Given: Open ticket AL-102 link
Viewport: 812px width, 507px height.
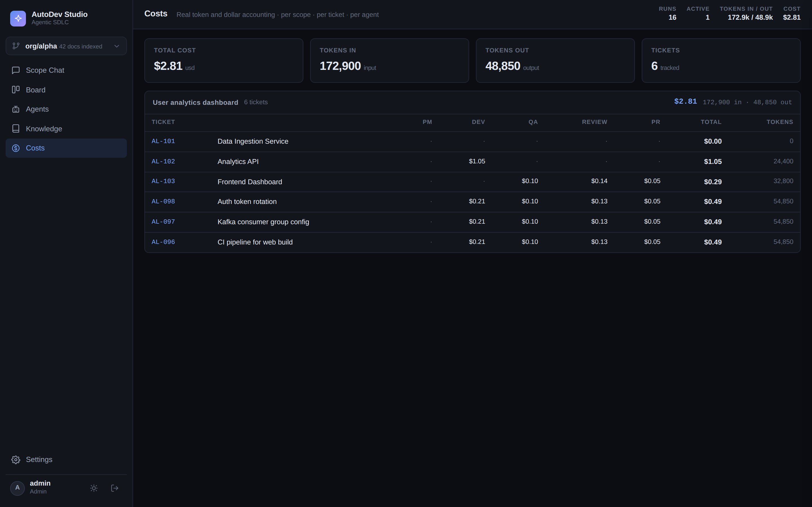Looking at the screenshot, I should tap(163, 162).
